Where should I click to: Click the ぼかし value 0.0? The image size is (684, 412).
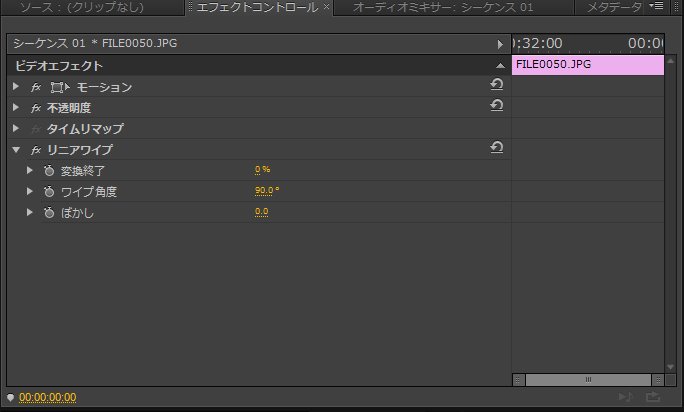(x=261, y=212)
